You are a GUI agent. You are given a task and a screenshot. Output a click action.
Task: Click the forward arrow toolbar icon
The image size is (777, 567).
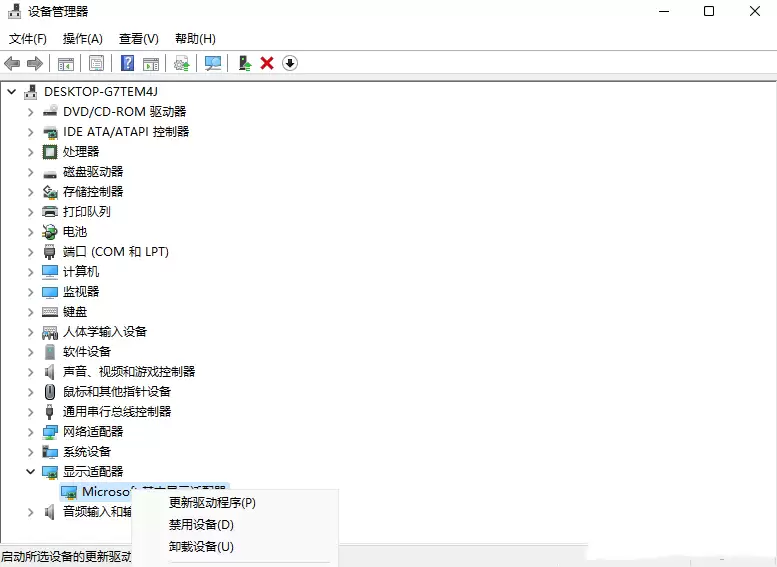pos(35,63)
